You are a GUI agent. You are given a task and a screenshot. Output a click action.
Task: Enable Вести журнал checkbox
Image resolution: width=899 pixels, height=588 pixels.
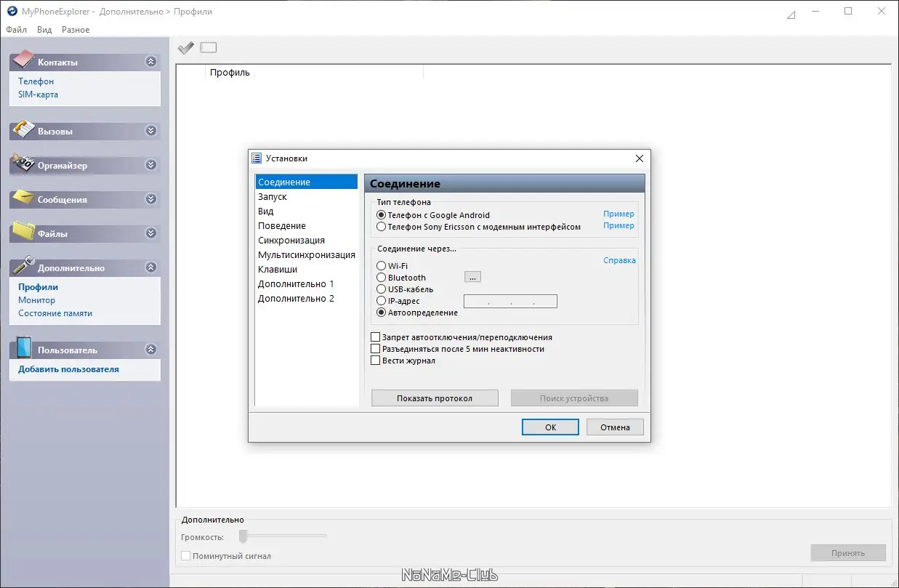376,361
